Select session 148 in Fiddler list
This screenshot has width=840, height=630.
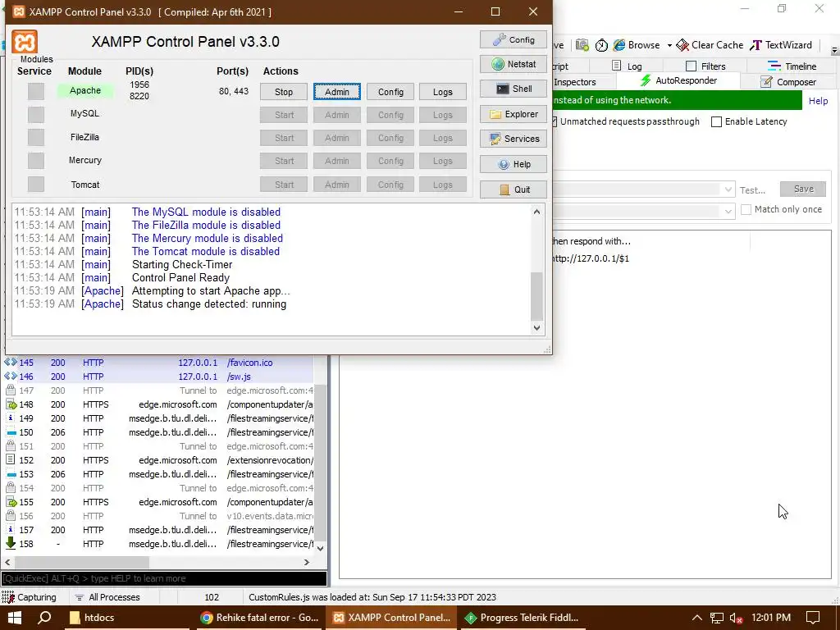point(158,404)
